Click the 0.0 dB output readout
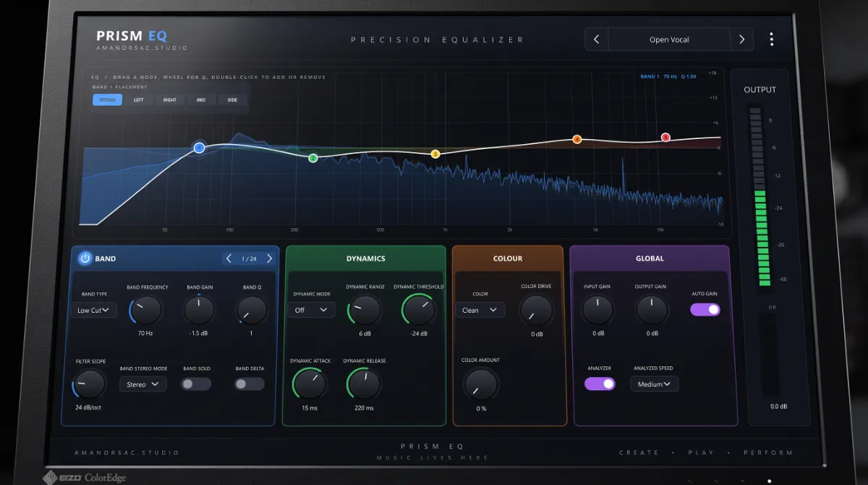This screenshot has width=868, height=485. tap(778, 407)
